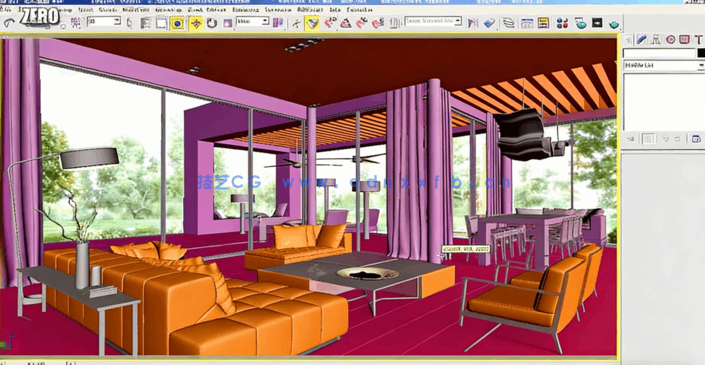Switch to the Display command panel tab
Screen dimensions: 705x365
coord(684,40)
